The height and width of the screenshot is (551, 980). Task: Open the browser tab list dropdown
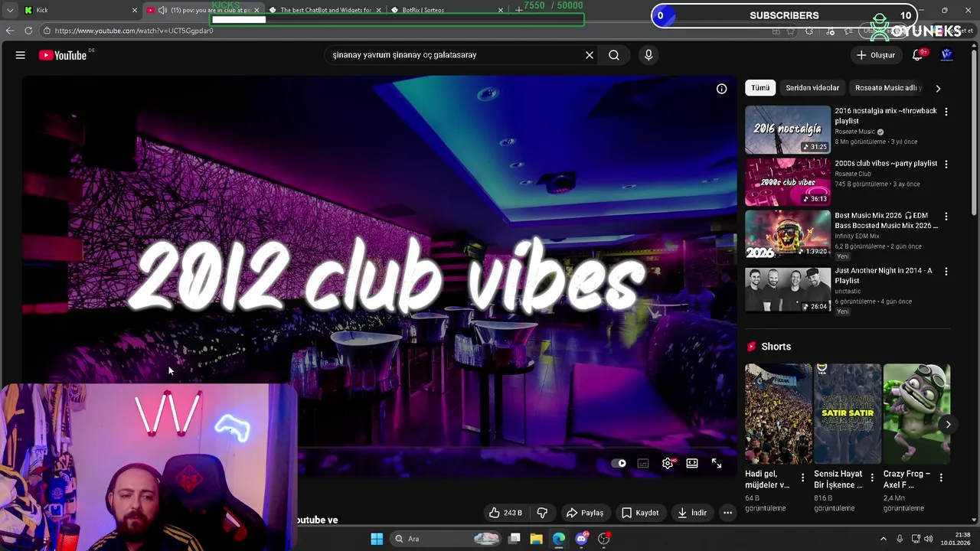(10, 10)
